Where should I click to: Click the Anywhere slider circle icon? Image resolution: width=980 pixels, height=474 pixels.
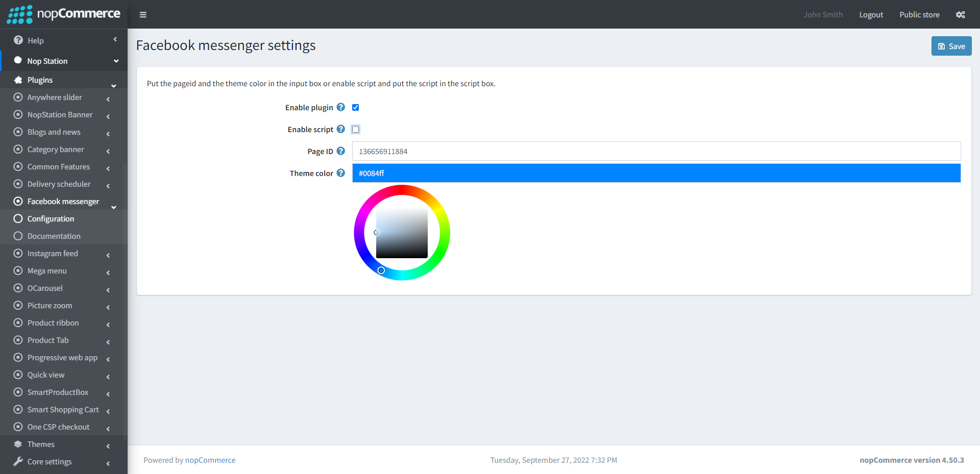point(18,97)
